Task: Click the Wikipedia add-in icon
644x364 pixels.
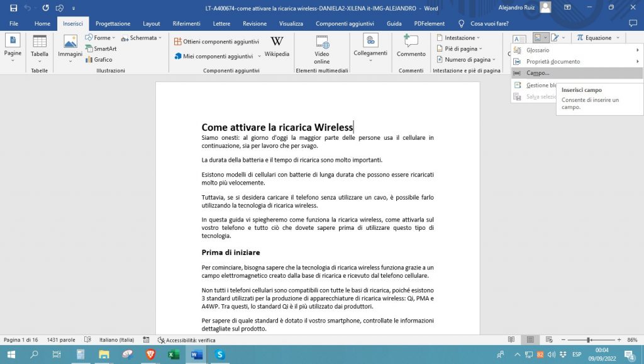Action: point(277,46)
